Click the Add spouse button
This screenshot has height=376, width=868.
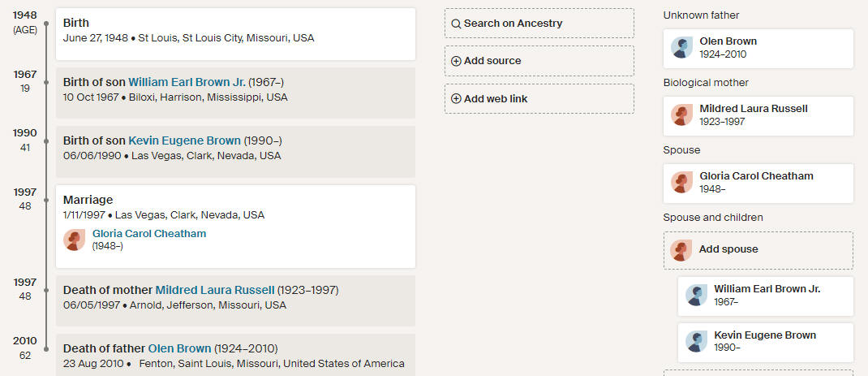pyautogui.click(x=758, y=250)
